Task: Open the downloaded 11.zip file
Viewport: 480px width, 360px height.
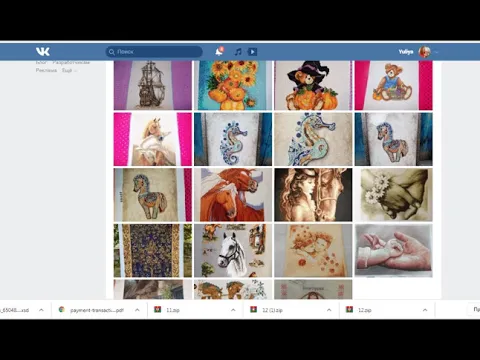Action: [x=173, y=310]
